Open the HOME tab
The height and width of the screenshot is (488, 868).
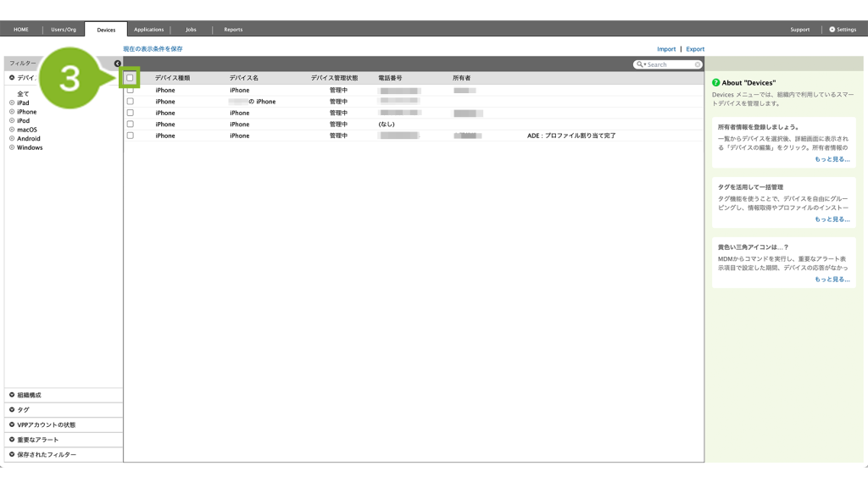21,30
